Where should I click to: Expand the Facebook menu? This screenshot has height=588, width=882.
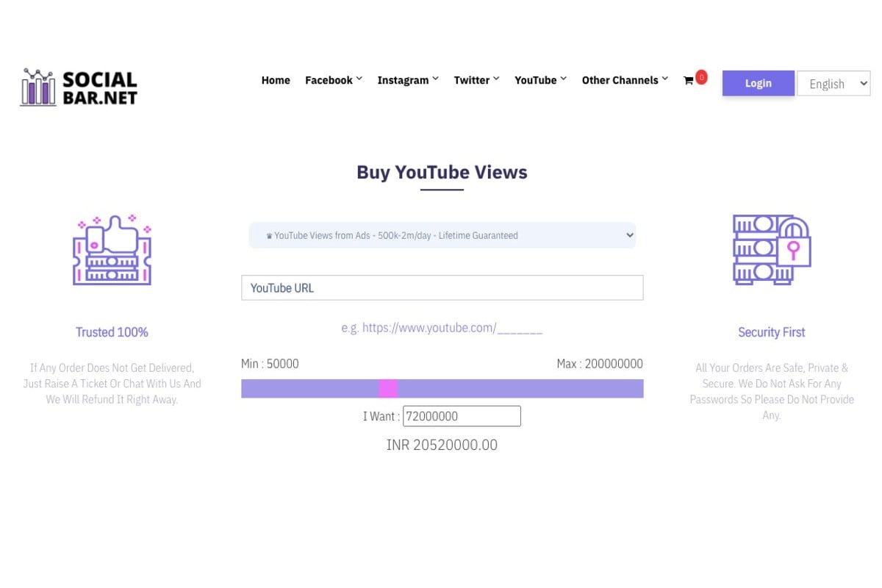334,80
